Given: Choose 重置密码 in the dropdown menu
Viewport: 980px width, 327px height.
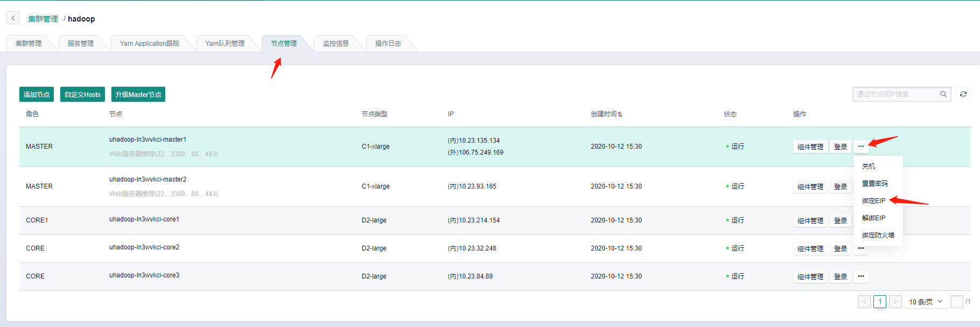Looking at the screenshot, I should click(875, 184).
